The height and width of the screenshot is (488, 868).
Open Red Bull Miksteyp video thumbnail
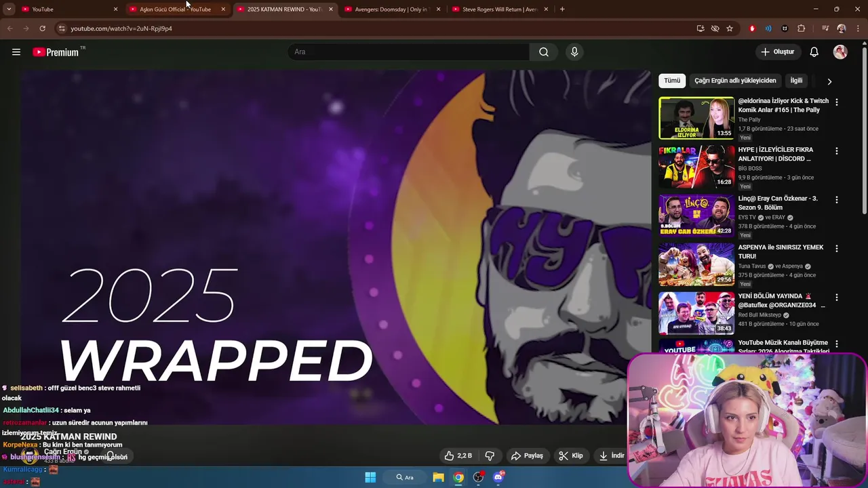pyautogui.click(x=696, y=313)
